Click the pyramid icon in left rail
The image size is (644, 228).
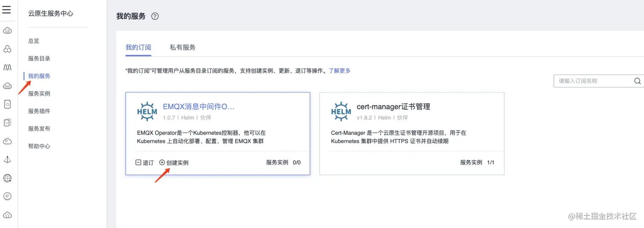pyautogui.click(x=7, y=160)
